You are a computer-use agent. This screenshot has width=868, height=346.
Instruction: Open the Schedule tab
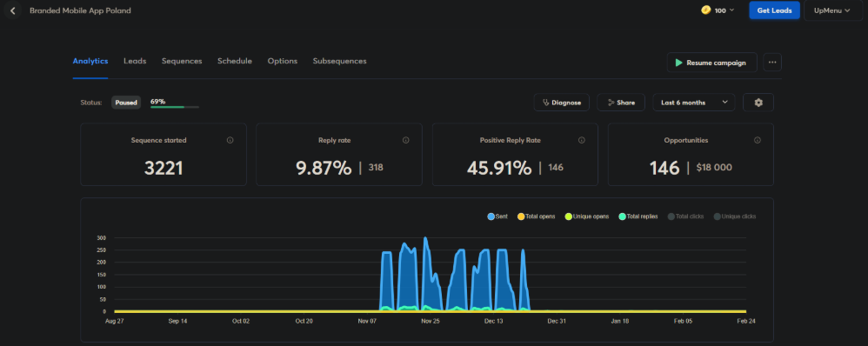pos(235,61)
